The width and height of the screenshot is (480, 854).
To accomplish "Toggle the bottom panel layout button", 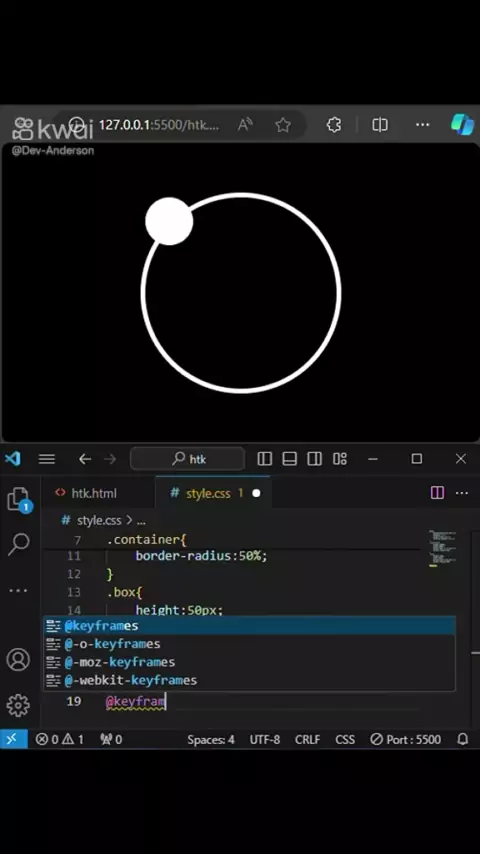I will [x=290, y=459].
